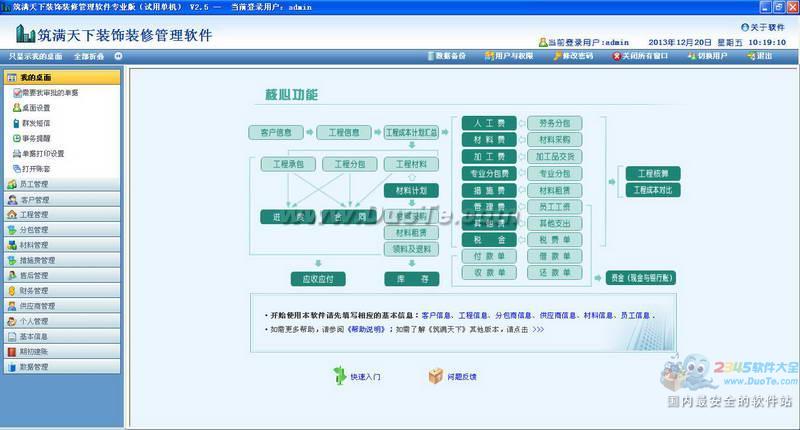Click the 劳务分包 flowchart button
The image size is (800, 430).
tap(555, 123)
